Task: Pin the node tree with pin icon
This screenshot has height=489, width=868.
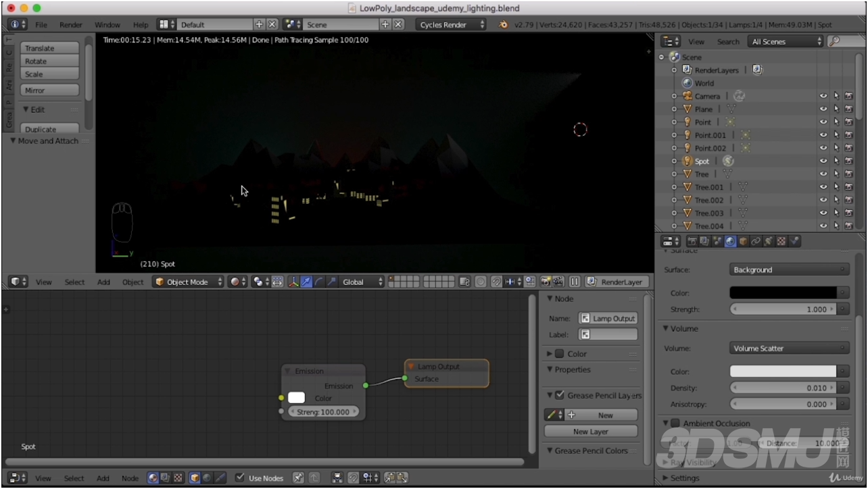Action: (298, 478)
